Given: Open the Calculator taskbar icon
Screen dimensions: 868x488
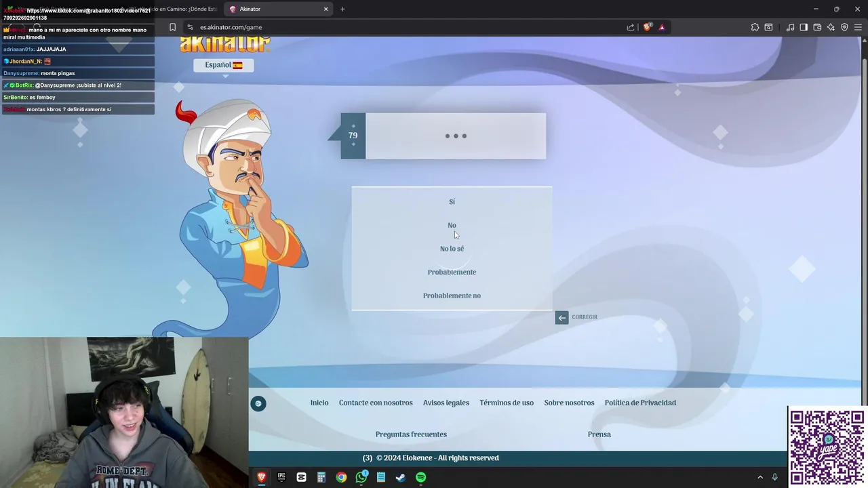Looking at the screenshot, I should coord(321,477).
